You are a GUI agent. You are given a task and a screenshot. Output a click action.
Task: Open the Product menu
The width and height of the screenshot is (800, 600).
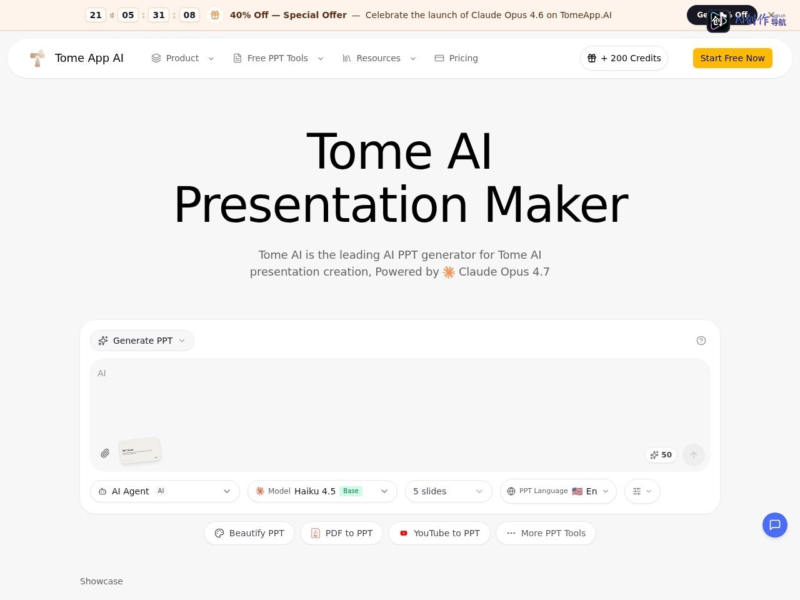[182, 58]
